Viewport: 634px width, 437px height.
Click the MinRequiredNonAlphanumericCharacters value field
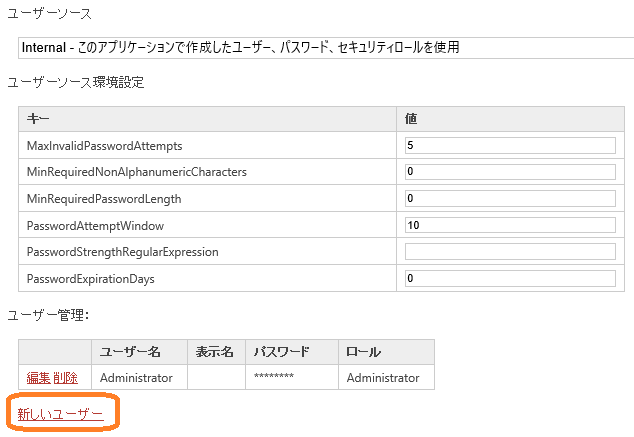click(x=510, y=172)
